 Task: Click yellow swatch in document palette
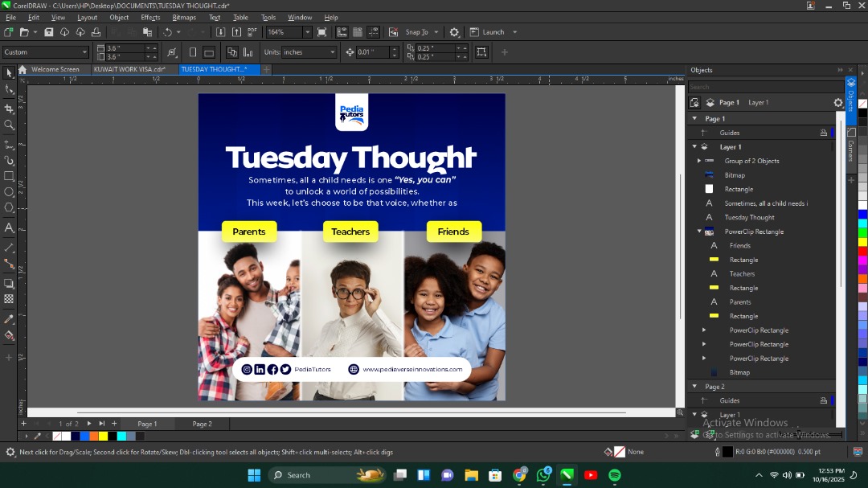coord(103,437)
